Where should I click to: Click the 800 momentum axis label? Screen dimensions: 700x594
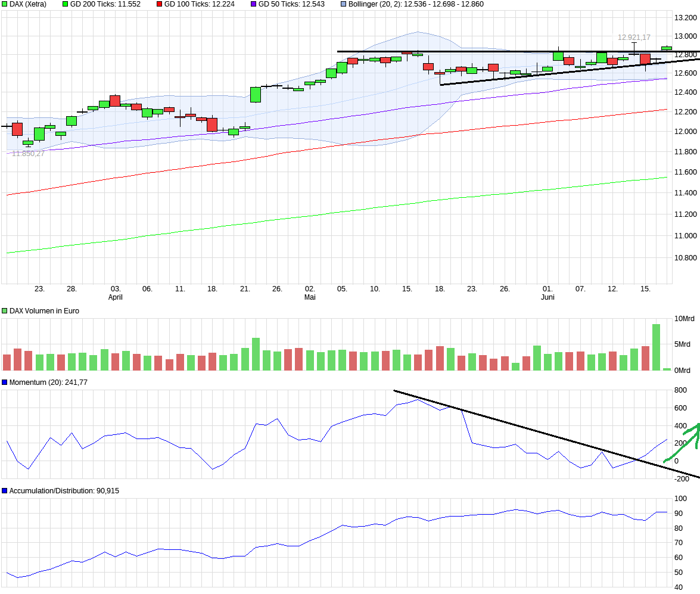coord(680,390)
